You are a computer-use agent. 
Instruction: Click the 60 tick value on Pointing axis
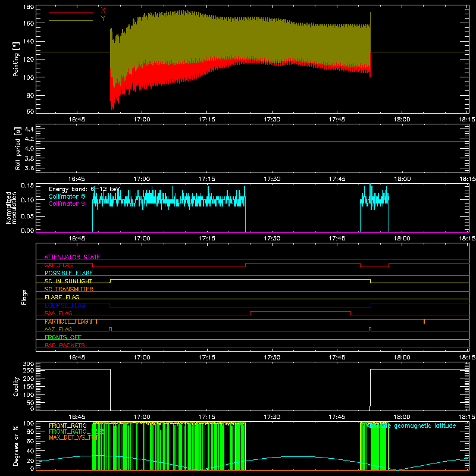30,111
